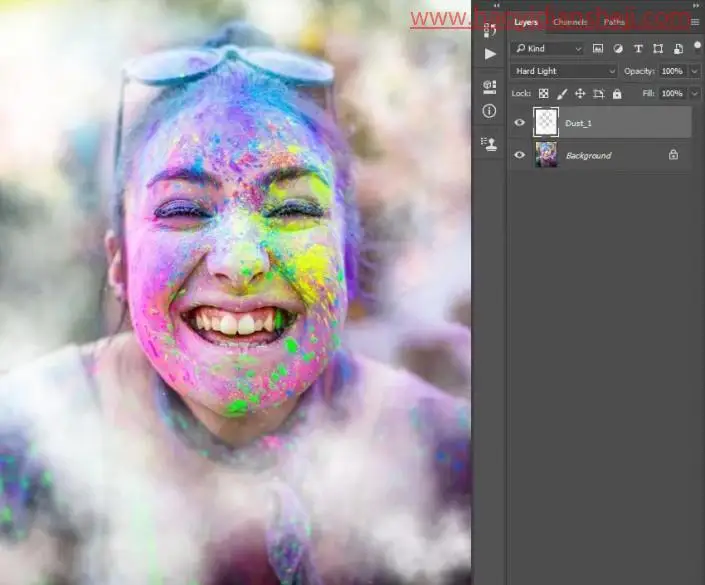Open the Clone Source panel icon

(x=489, y=144)
